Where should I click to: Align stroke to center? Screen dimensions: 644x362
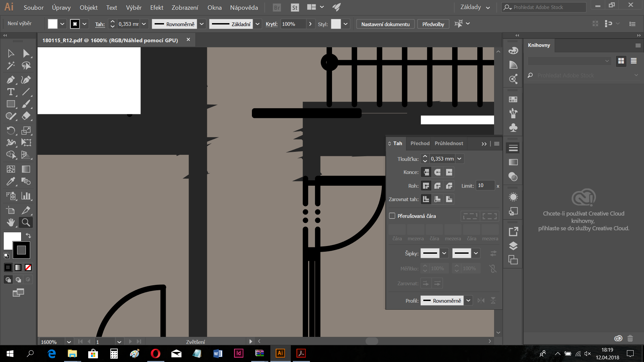coord(426,199)
